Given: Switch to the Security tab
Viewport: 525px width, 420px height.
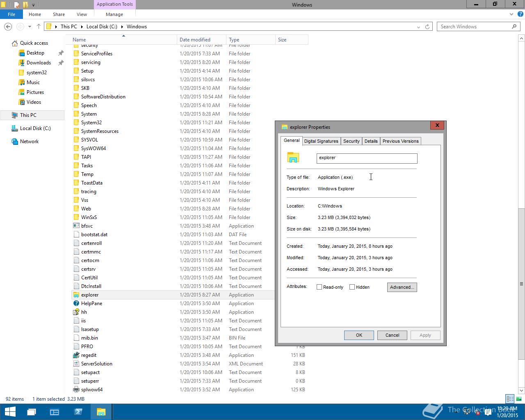Looking at the screenshot, I should coord(352,141).
